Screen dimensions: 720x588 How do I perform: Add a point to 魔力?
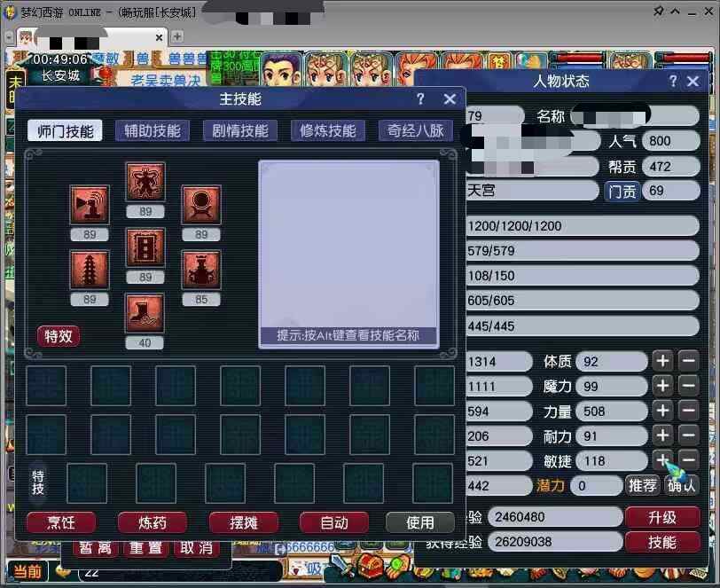click(662, 386)
